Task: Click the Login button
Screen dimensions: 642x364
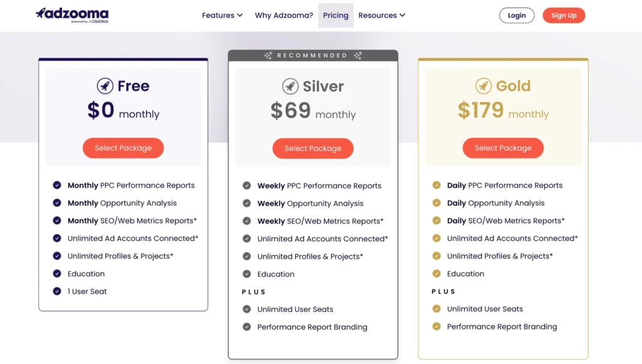Action: coord(517,16)
